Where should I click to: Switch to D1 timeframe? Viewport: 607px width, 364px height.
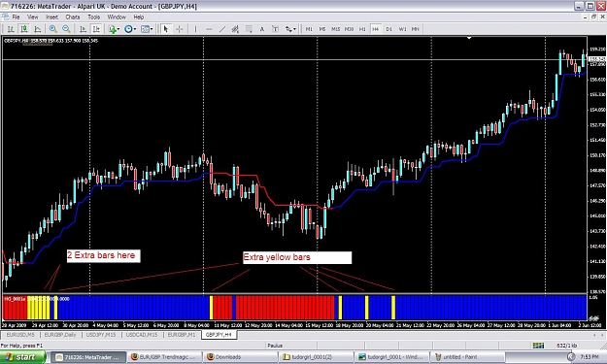coord(389,29)
